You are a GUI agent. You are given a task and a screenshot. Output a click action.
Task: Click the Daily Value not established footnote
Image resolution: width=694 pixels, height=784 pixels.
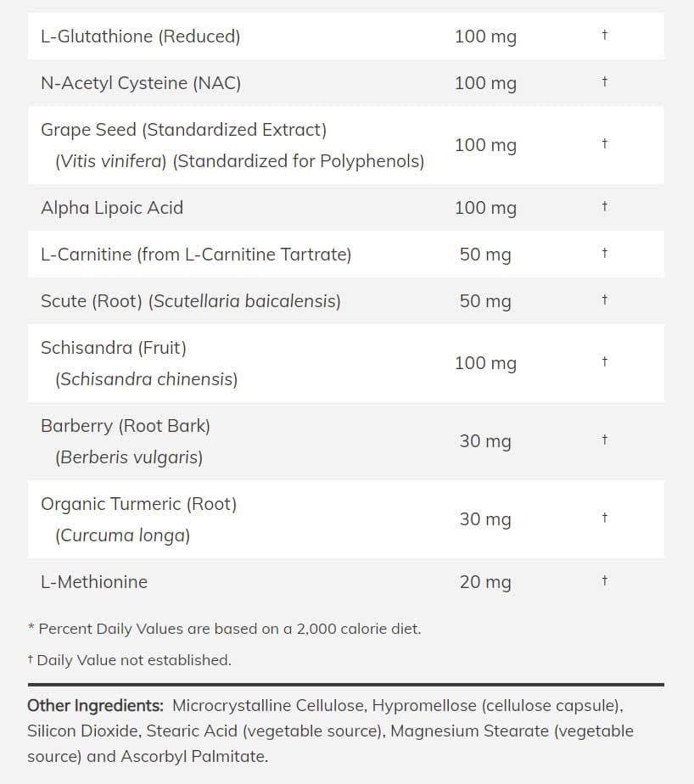coord(130,660)
